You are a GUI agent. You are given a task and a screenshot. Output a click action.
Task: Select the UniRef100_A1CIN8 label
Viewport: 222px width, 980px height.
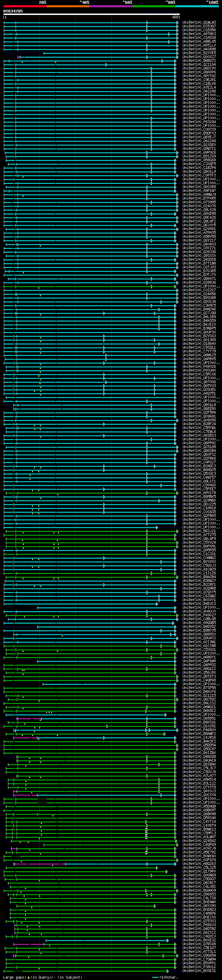pos(199,646)
